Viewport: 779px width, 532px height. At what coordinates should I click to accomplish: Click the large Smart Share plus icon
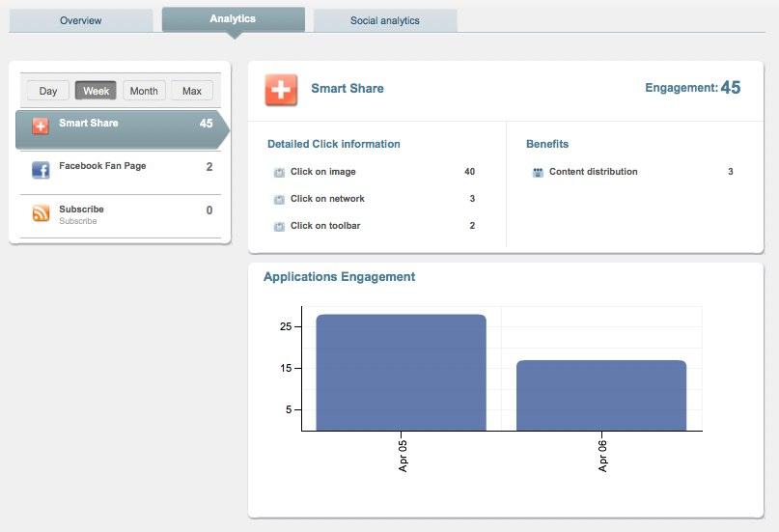[x=281, y=89]
